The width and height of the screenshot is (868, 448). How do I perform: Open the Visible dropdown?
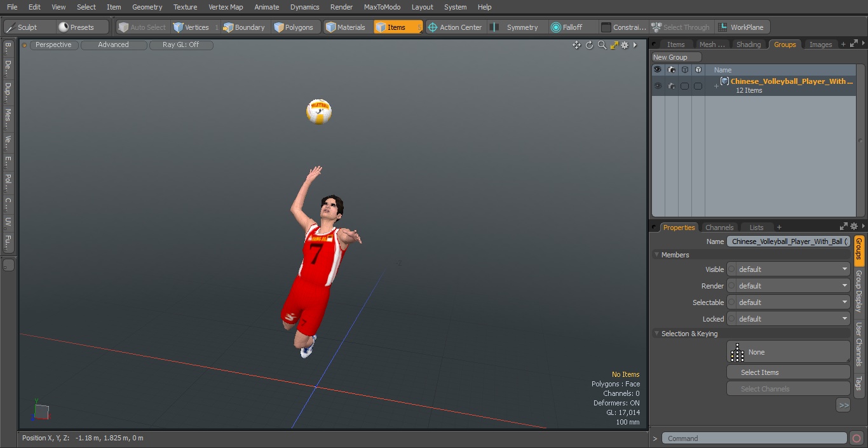pos(789,269)
